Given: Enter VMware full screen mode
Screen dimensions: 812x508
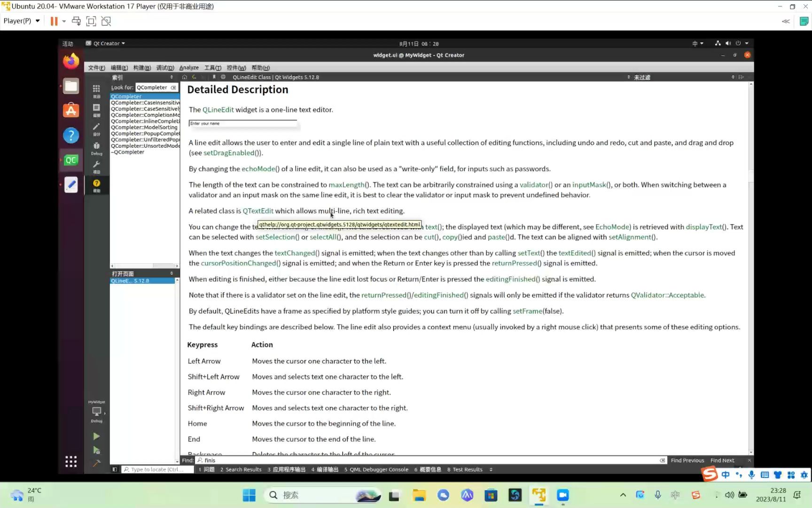Looking at the screenshot, I should 91,21.
